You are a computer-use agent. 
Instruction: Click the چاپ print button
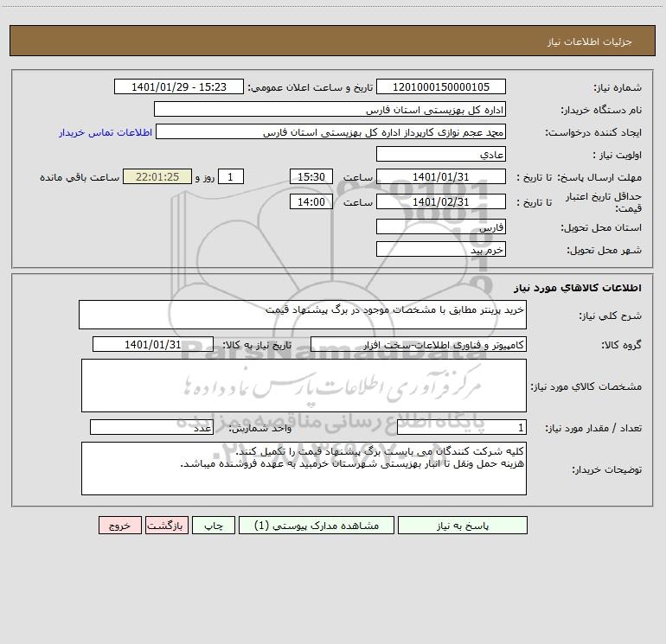pyautogui.click(x=214, y=525)
